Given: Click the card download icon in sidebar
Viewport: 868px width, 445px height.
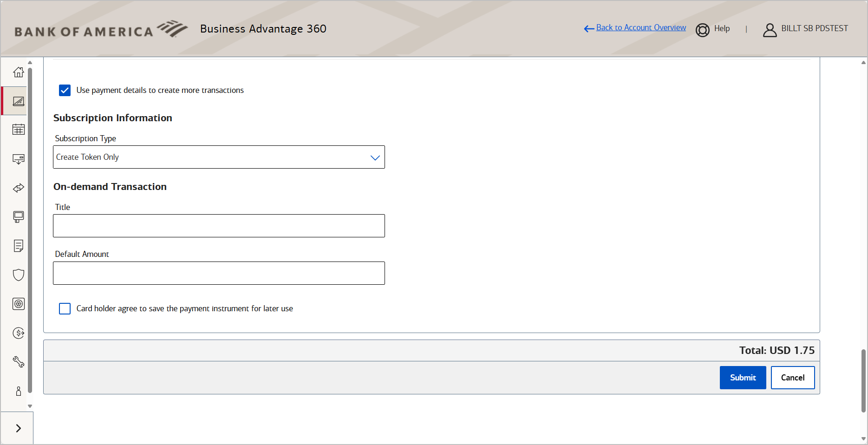Looking at the screenshot, I should click(19, 159).
